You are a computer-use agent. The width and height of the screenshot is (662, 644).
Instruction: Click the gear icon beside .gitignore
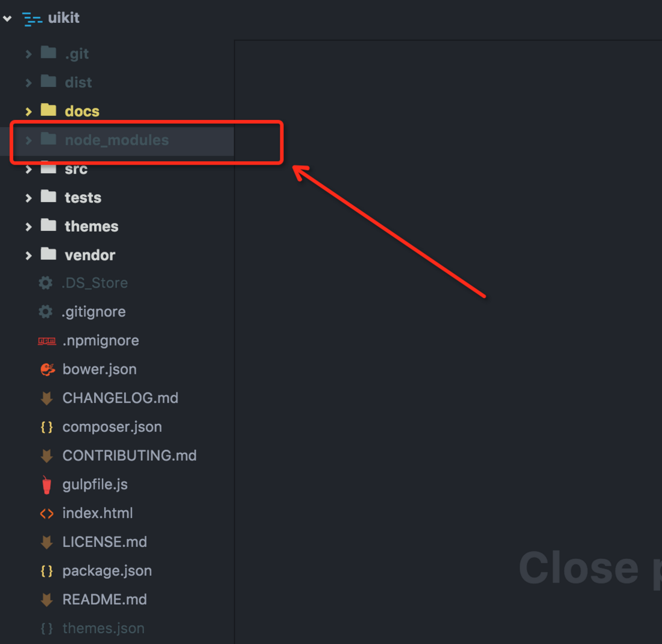pyautogui.click(x=46, y=312)
